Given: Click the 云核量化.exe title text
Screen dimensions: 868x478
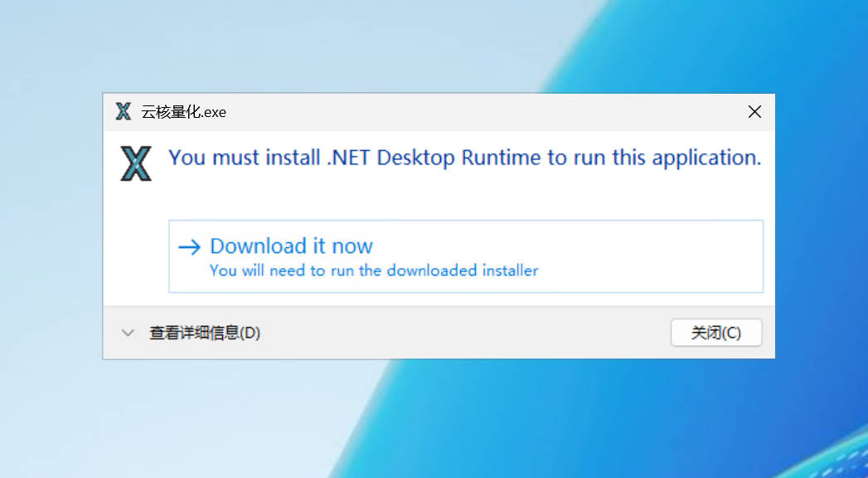Looking at the screenshot, I should [x=183, y=112].
